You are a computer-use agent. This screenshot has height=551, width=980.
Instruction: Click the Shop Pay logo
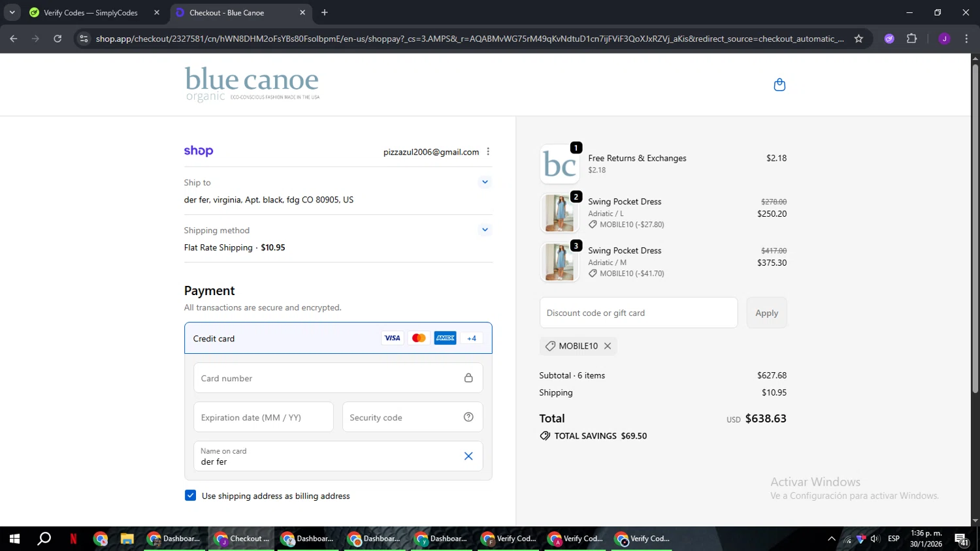[199, 151]
